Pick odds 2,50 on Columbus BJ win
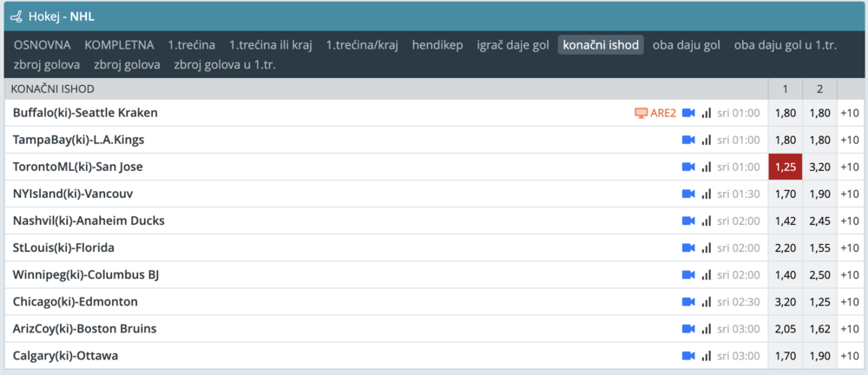The height and width of the screenshot is (375, 868). click(x=820, y=275)
